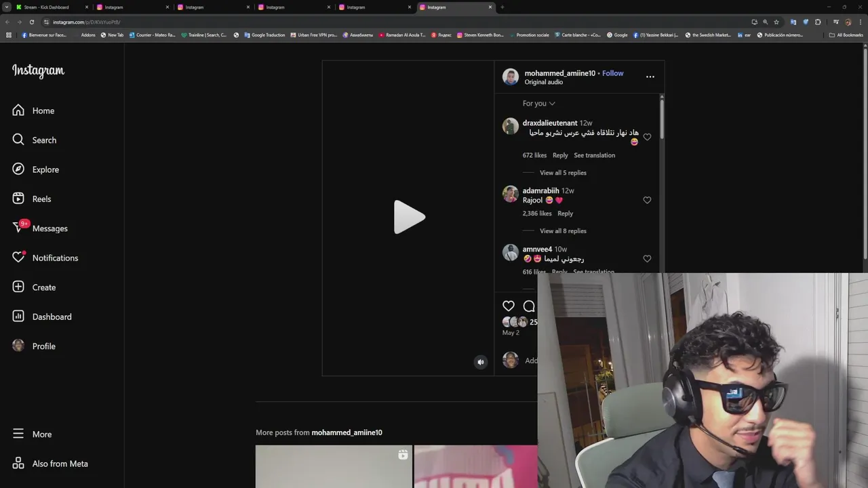The height and width of the screenshot is (488, 868).
Task: Open the Reels section
Action: tap(32, 199)
